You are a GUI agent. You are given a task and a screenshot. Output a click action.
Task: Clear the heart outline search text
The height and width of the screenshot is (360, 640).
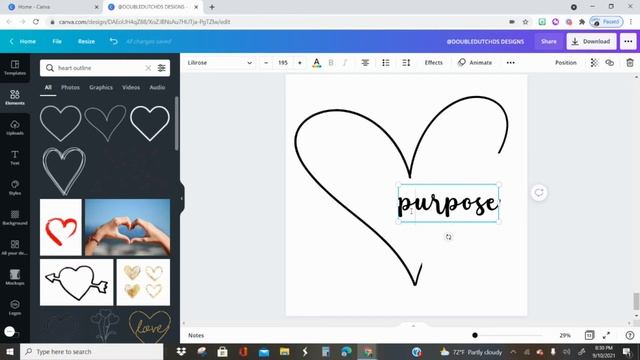[148, 68]
